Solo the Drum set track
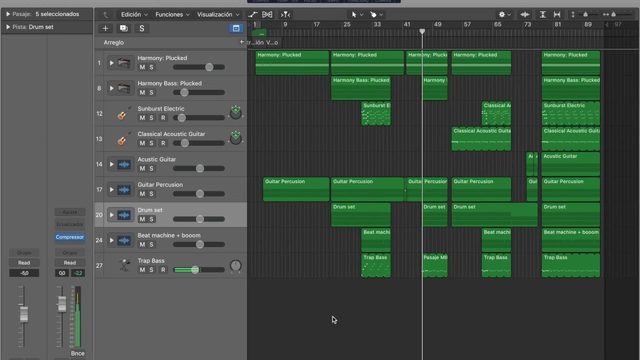This screenshot has width=640, height=360. [151, 219]
